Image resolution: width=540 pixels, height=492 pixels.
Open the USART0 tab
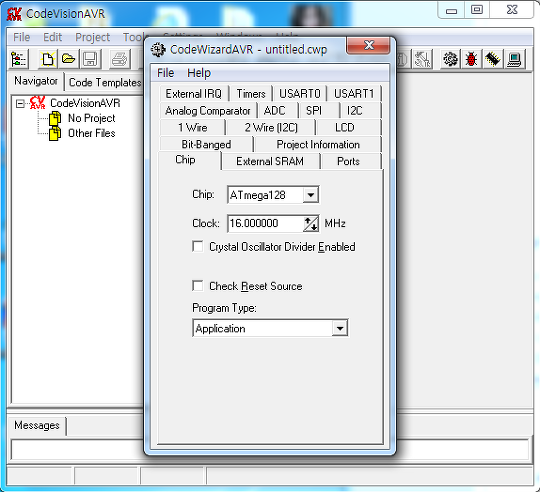point(300,94)
